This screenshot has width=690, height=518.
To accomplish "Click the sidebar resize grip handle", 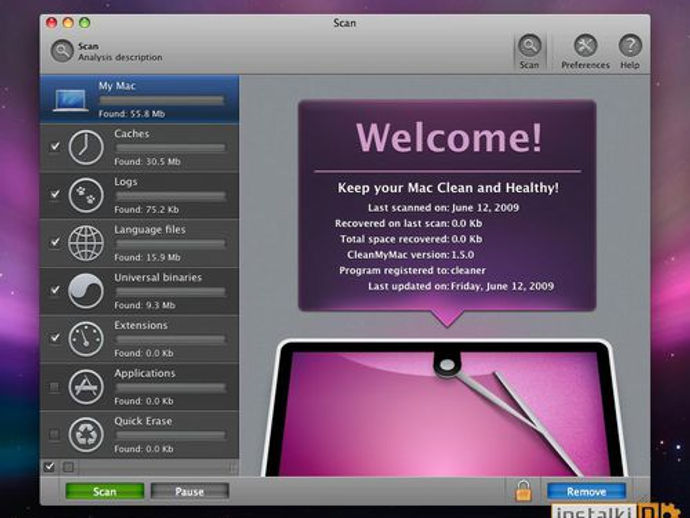I will (233, 467).
